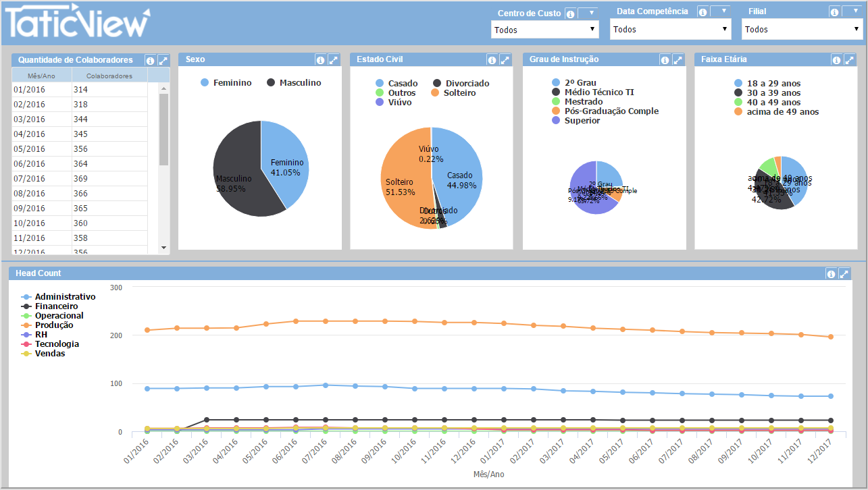Viewport: 868px width, 490px height.
Task: Click the Centro de Custo info icon
Action: pyautogui.click(x=569, y=13)
